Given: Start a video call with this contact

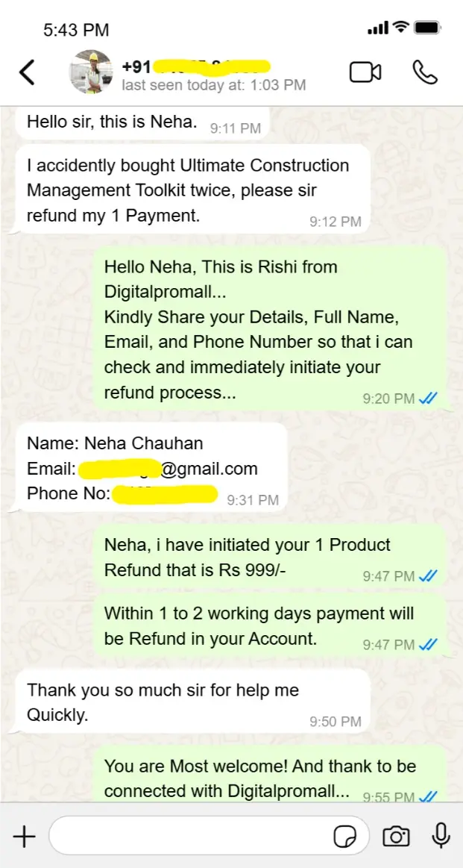Looking at the screenshot, I should tap(365, 72).
